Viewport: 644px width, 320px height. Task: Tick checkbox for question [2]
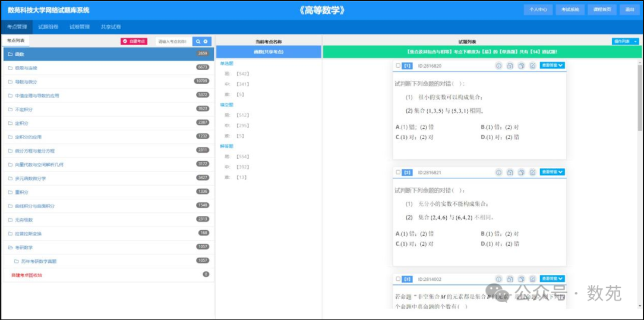pos(398,172)
